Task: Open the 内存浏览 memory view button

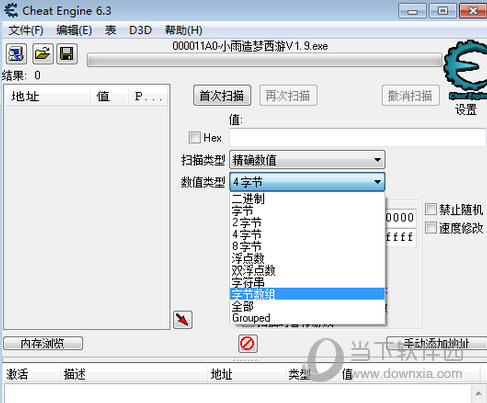Action: tap(43, 343)
